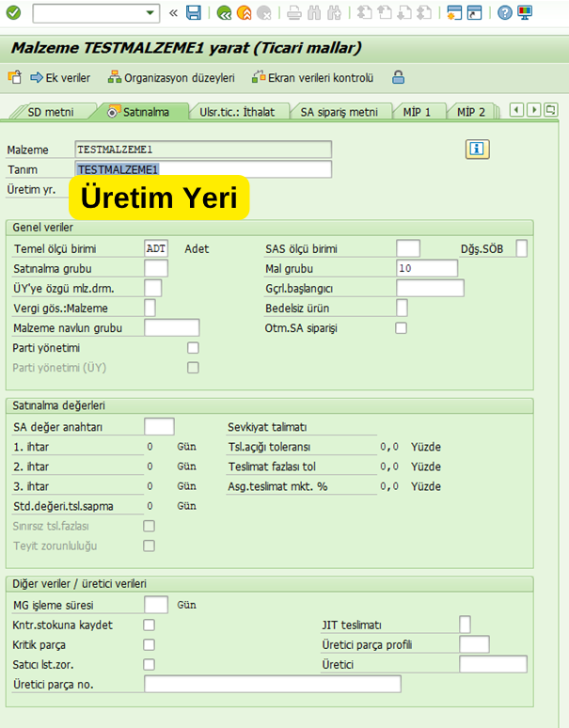Switch to the SD metni tab
Screen dimensions: 569x728
tap(50, 112)
